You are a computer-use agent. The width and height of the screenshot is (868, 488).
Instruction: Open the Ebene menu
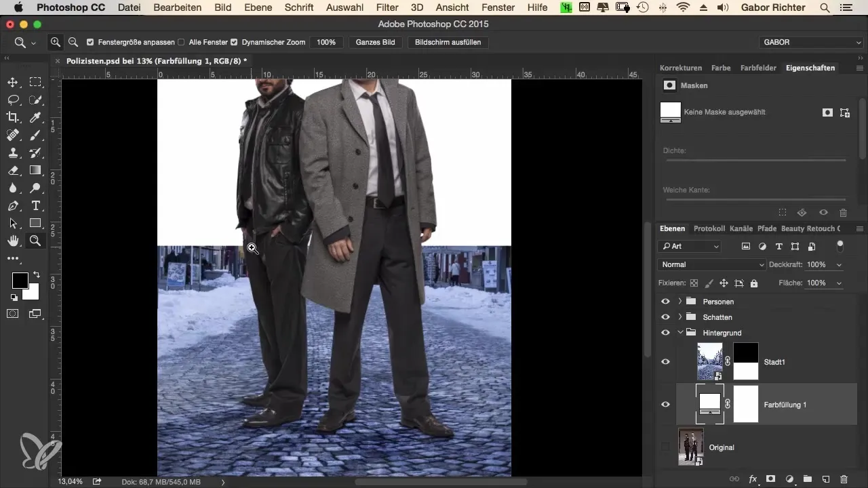258,7
